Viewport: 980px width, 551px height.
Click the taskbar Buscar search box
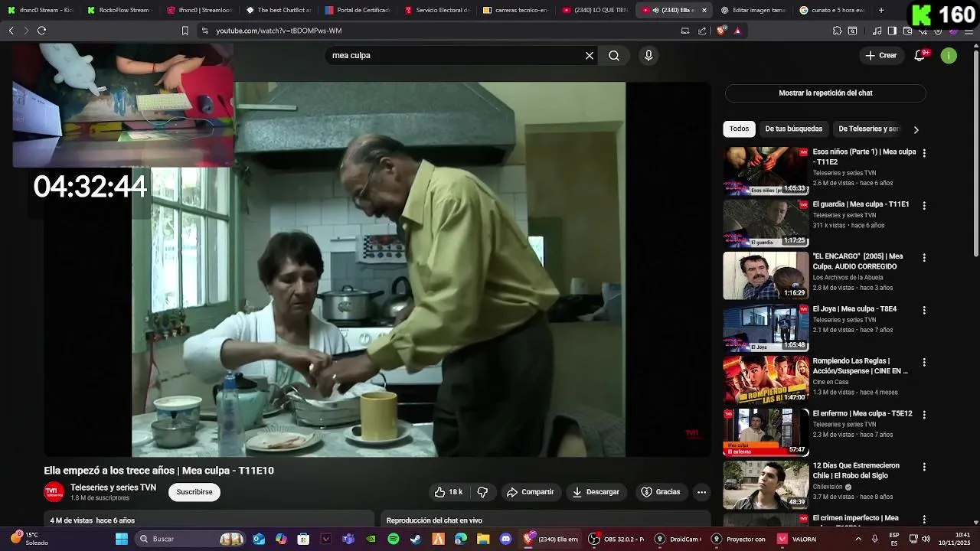tap(191, 539)
